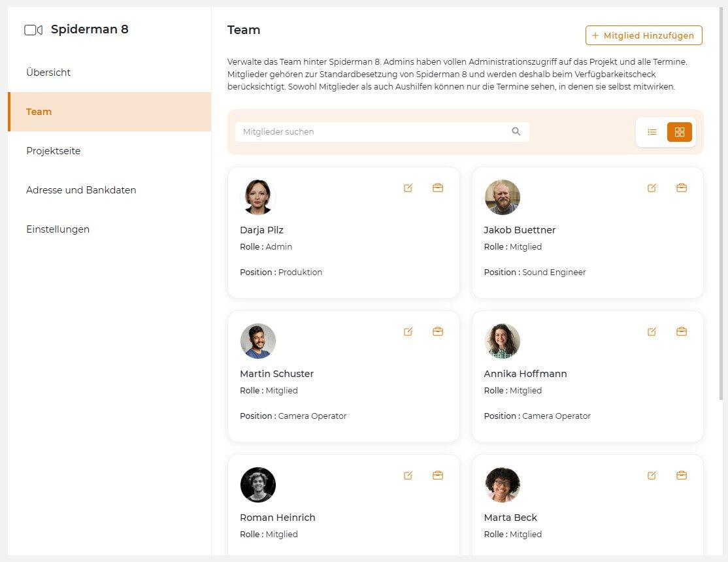The image size is (728, 562).
Task: Click Marta Beck's profile photo
Action: click(x=503, y=484)
